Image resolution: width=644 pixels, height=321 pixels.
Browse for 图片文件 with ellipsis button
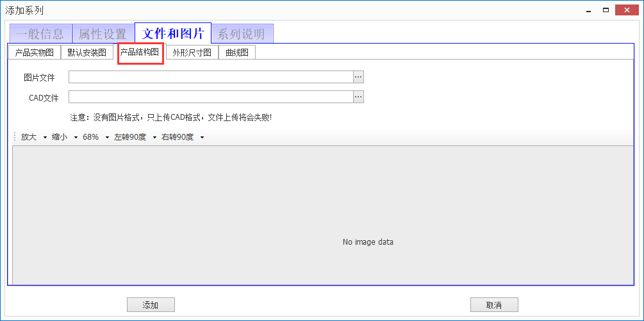359,77
